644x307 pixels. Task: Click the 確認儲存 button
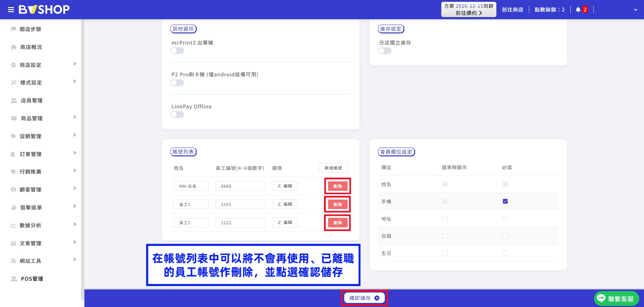tap(364, 298)
